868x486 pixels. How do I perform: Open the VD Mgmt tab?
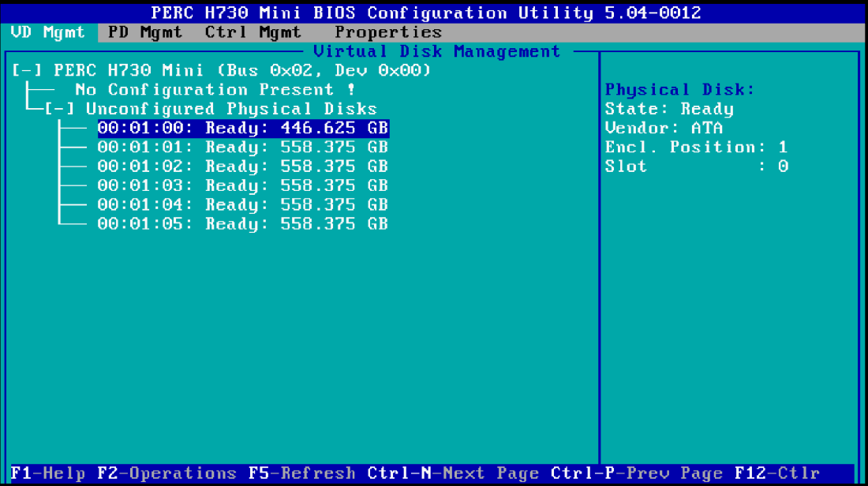tap(48, 32)
